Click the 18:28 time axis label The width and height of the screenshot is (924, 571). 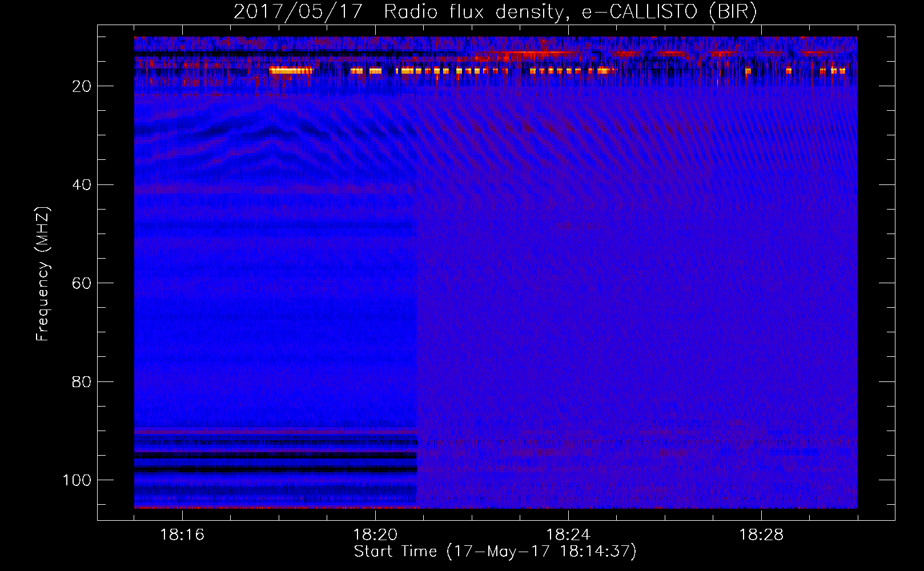pyautogui.click(x=761, y=535)
